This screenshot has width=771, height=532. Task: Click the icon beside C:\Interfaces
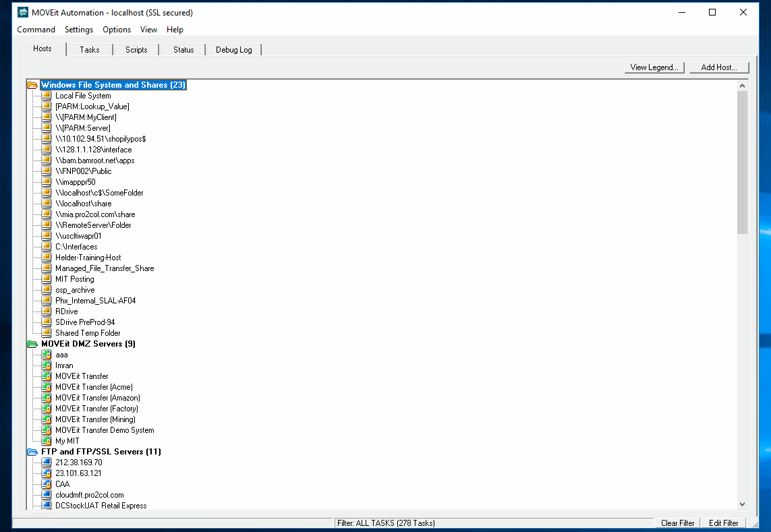coord(47,247)
